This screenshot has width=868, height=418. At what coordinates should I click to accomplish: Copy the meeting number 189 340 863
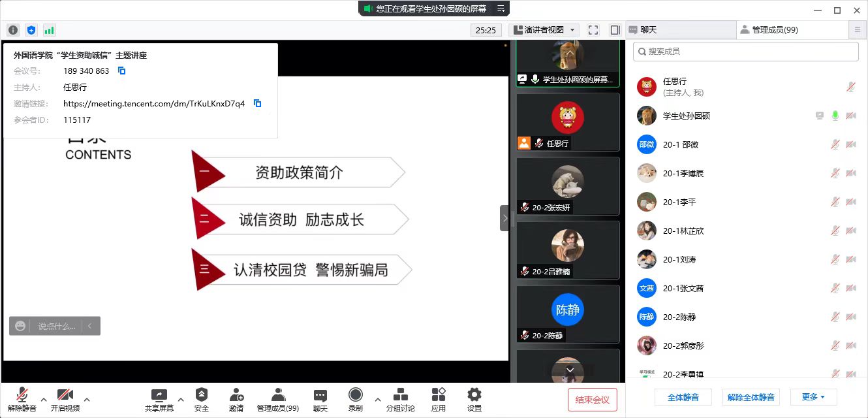(x=121, y=71)
